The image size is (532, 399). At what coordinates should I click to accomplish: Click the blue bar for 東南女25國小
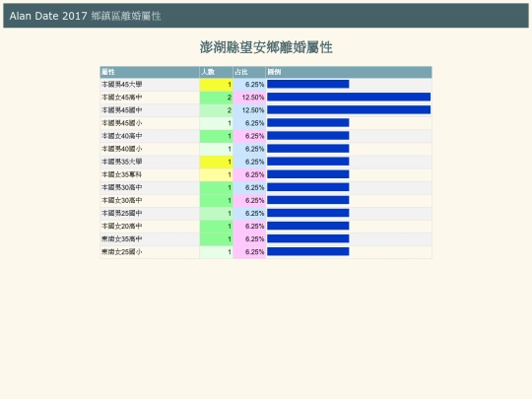coord(308,252)
